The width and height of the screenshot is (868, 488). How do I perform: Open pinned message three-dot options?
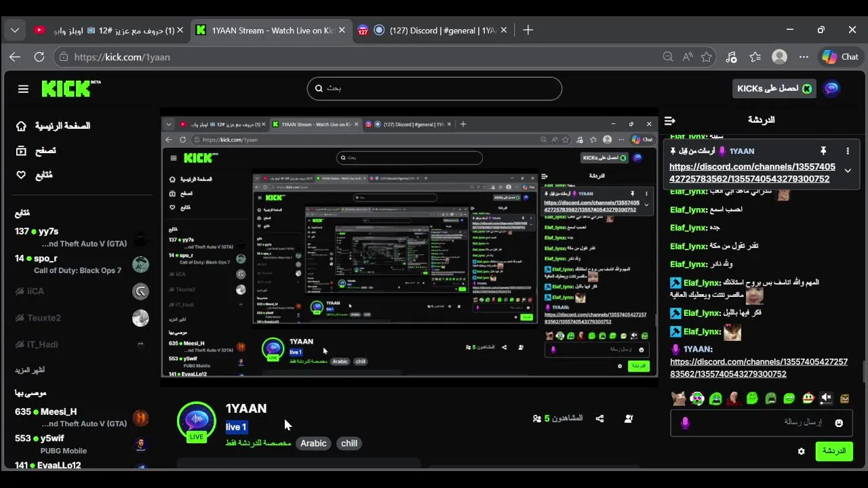click(848, 151)
